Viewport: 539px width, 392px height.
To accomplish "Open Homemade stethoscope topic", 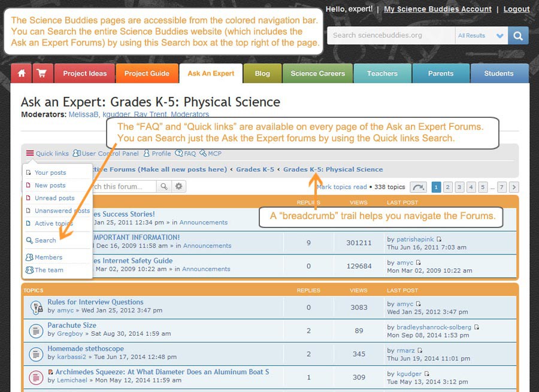I will tap(86, 349).
